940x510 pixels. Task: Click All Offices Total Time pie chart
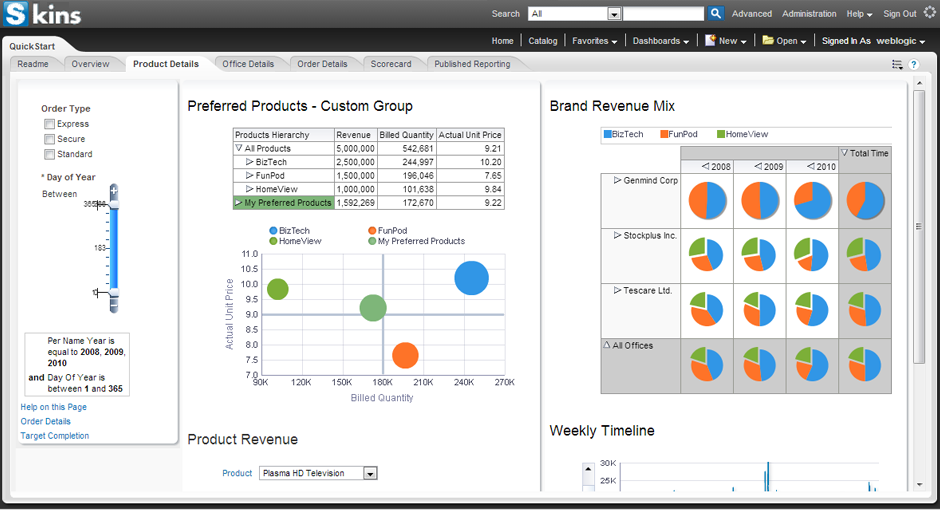pos(865,364)
